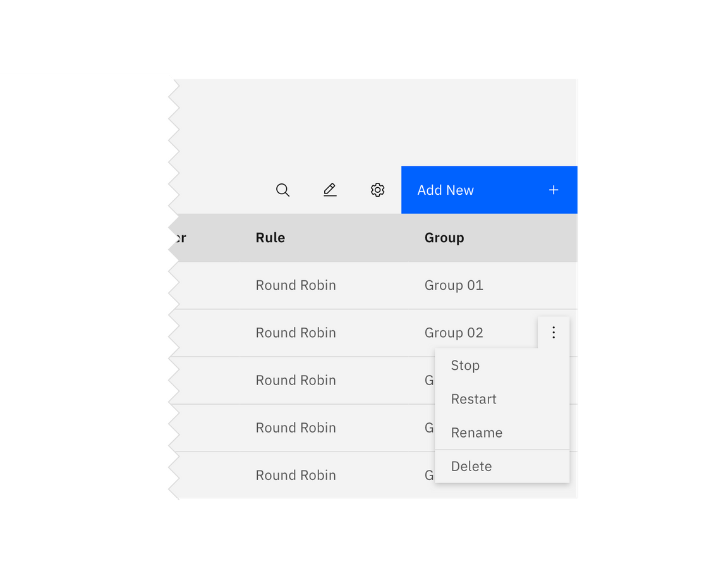Select the edit pencil icon
This screenshot has height=578, width=728.
330,190
